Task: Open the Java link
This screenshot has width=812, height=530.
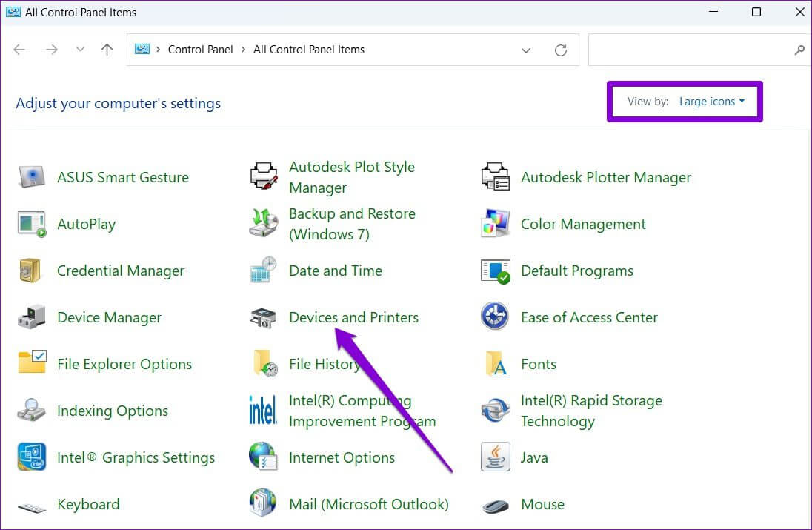Action: tap(534, 457)
